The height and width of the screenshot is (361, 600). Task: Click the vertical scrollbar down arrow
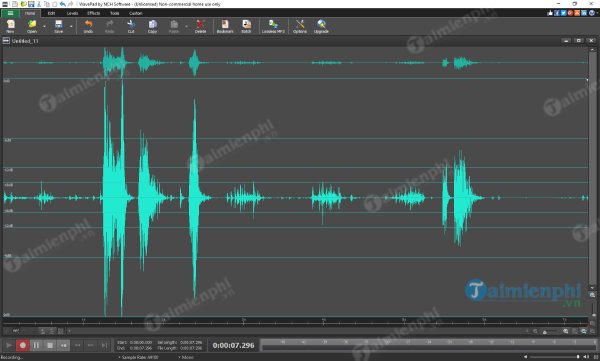click(592, 287)
